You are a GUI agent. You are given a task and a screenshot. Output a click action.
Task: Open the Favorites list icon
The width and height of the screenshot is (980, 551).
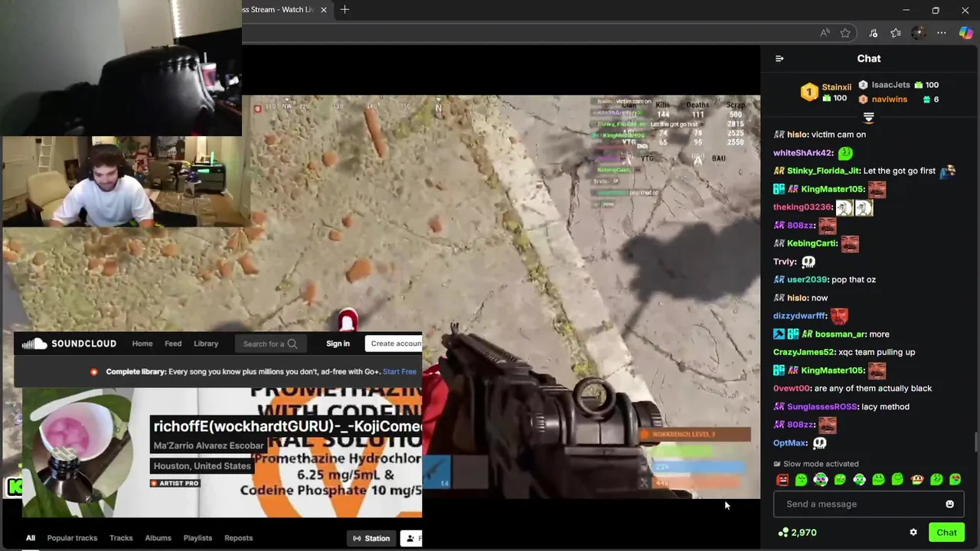[x=896, y=33]
